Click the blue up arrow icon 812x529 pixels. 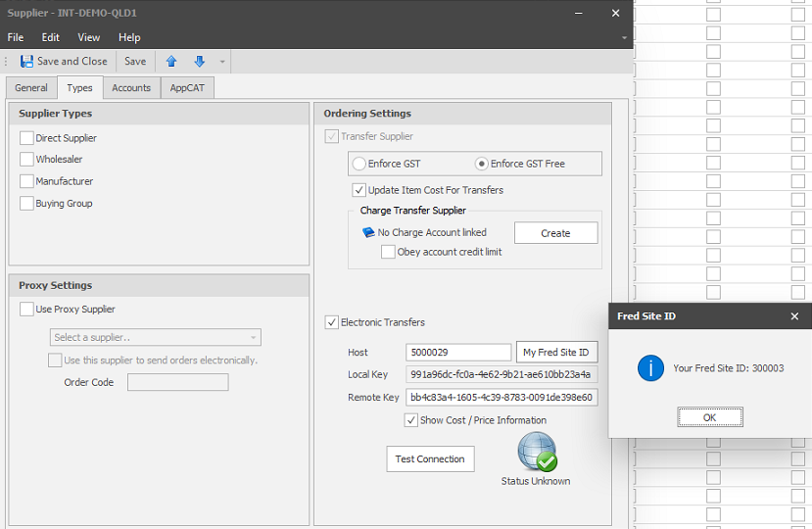coord(171,62)
